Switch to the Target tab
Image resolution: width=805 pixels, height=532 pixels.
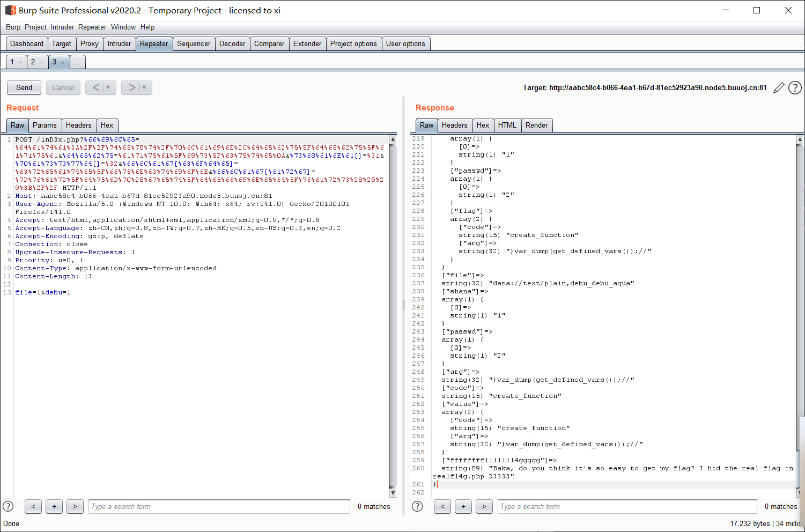[x=62, y=44]
